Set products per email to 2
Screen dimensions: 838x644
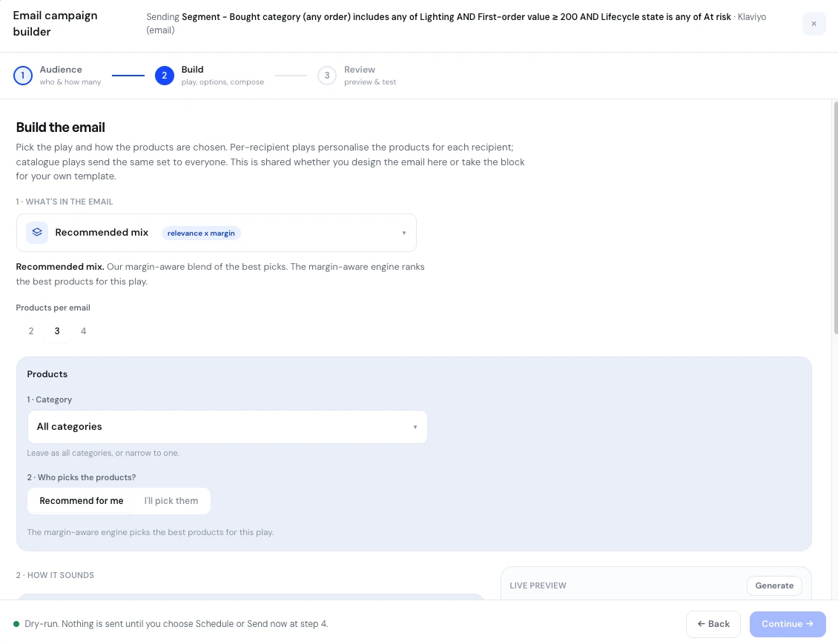click(x=31, y=331)
